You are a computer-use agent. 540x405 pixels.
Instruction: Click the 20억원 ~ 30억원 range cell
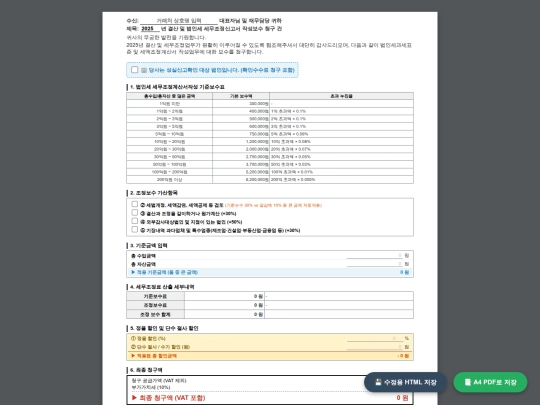pyautogui.click(x=169, y=149)
